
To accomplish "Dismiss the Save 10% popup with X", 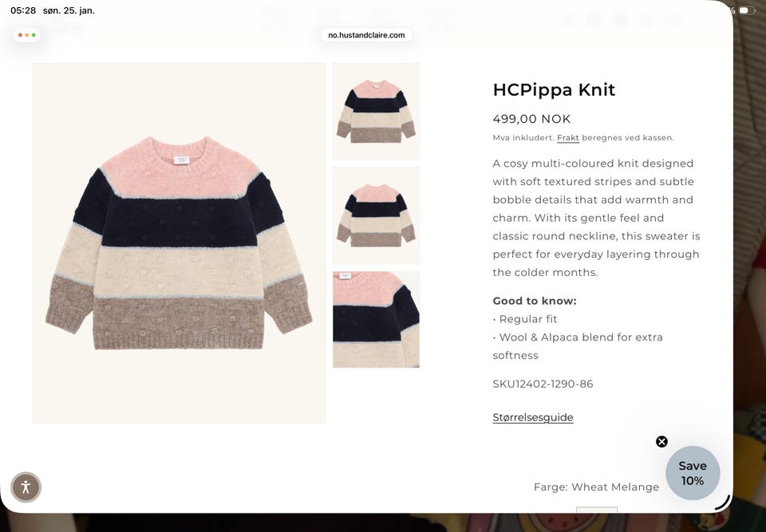I will pyautogui.click(x=661, y=442).
